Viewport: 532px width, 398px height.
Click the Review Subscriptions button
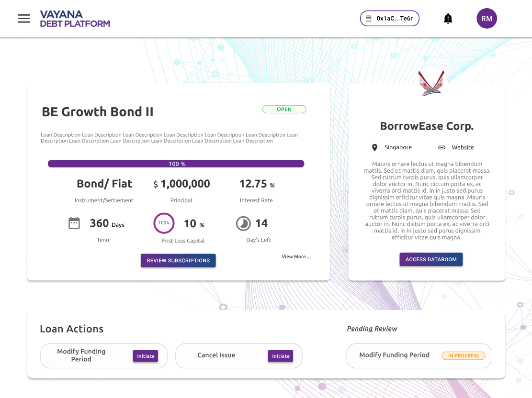[x=178, y=261]
